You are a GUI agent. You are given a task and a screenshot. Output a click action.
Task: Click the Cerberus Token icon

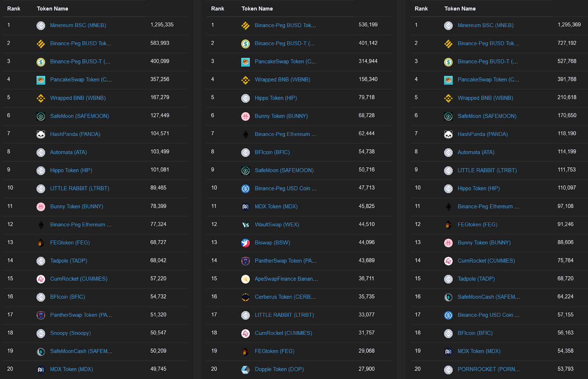(245, 297)
